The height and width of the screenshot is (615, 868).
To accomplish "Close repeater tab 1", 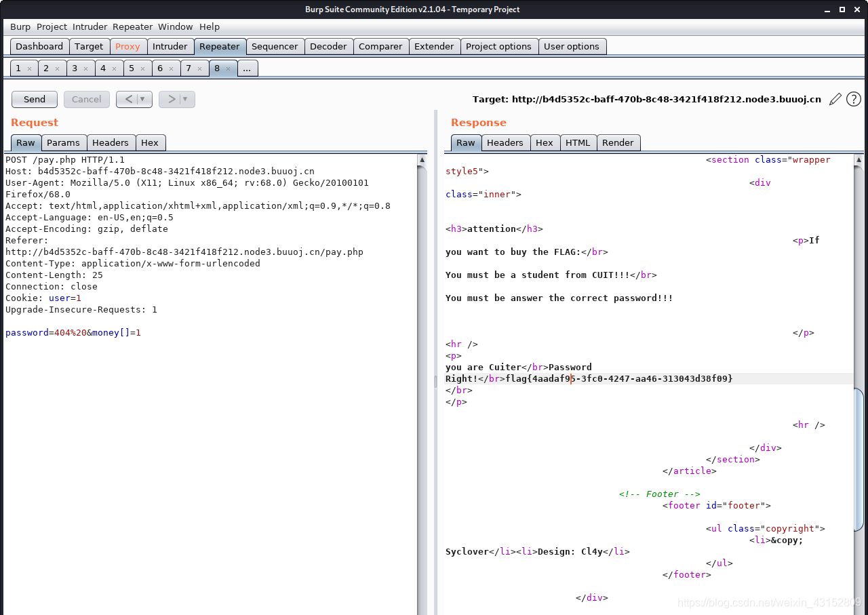I will [x=30, y=68].
